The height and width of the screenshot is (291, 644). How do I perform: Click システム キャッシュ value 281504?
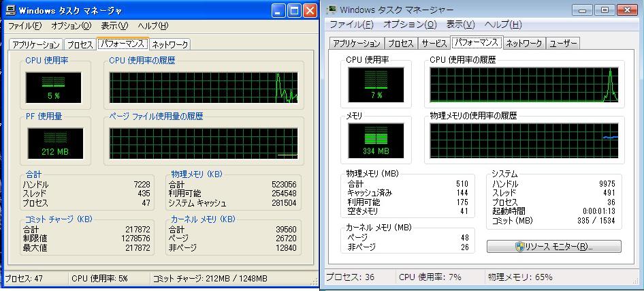coord(284,204)
